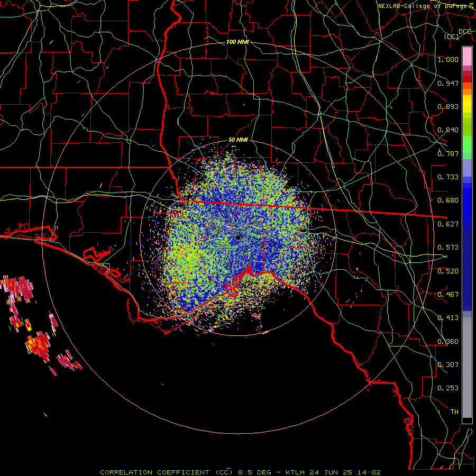The width and height of the screenshot is (476, 476).
Task: Select the 0.253 scale value
Action: click(x=448, y=388)
